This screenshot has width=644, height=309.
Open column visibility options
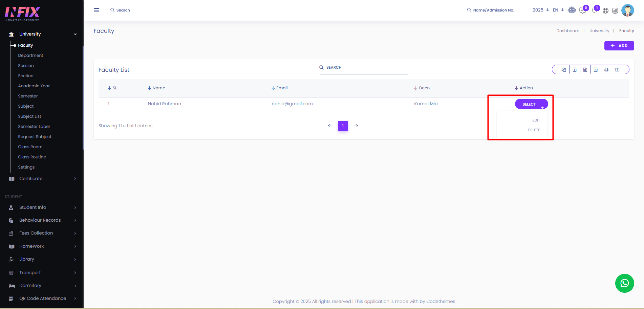pos(617,70)
